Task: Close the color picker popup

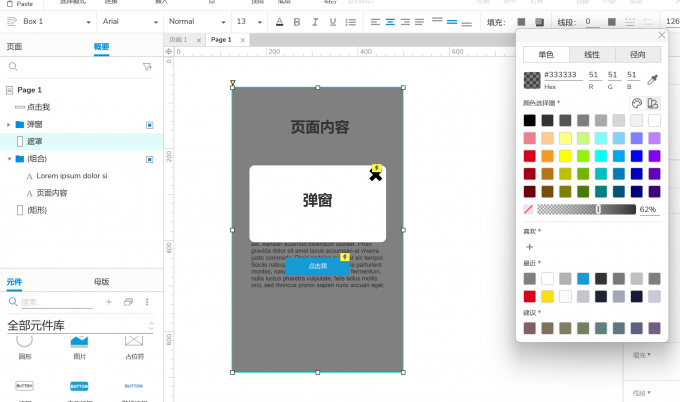Action: tap(661, 35)
